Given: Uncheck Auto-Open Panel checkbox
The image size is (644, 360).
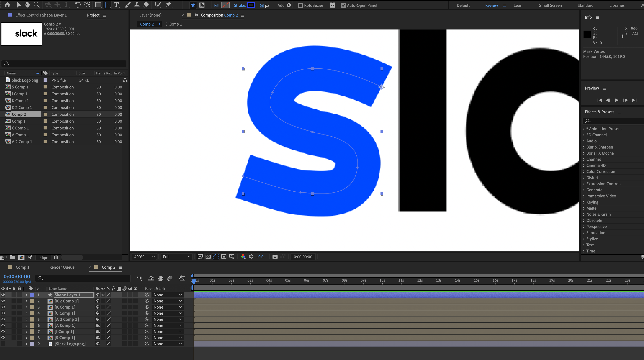Looking at the screenshot, I should (x=343, y=5).
